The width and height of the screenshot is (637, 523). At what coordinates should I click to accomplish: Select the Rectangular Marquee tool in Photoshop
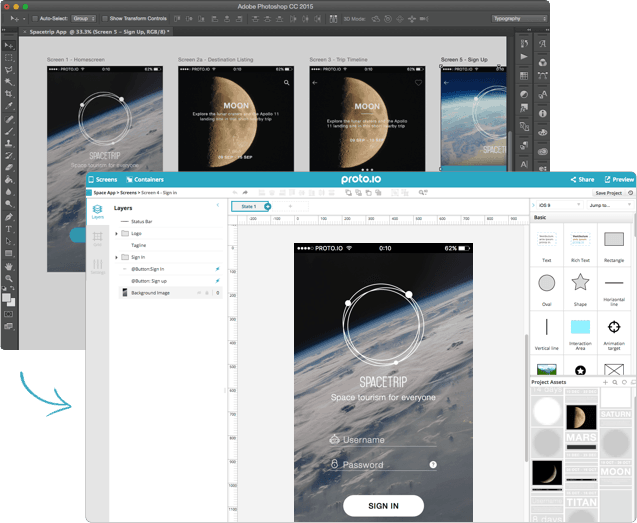(9, 58)
